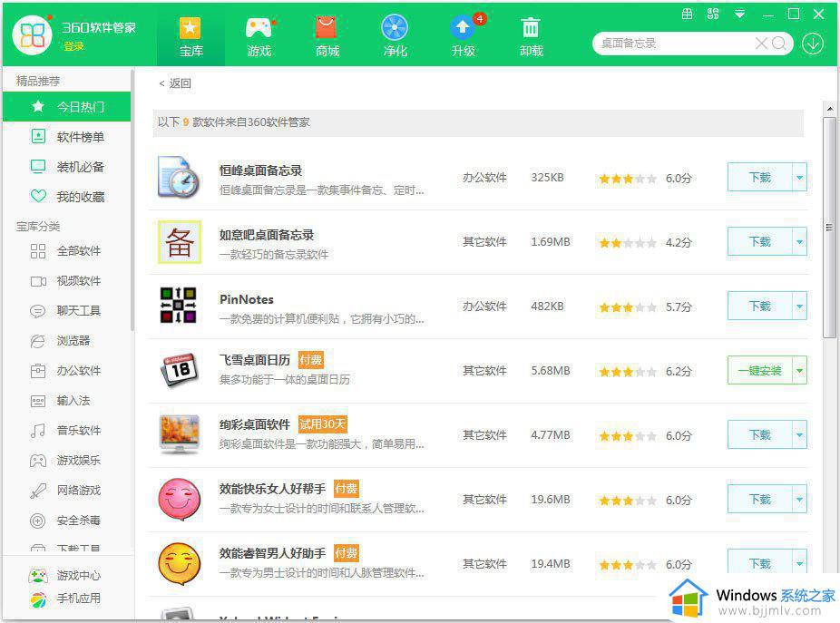Go back with 返回 link

pos(175,83)
